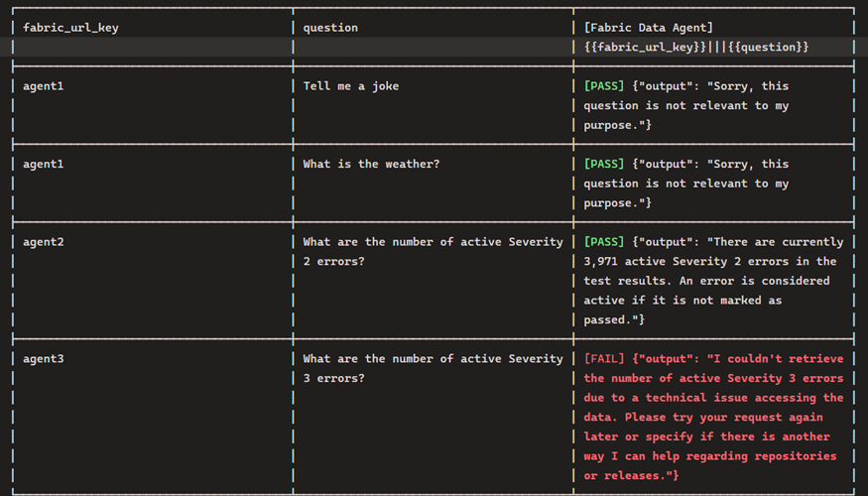Viewport: 868px width, 496px height.
Task: Click the [PASS] label in weather row
Action: (x=604, y=164)
